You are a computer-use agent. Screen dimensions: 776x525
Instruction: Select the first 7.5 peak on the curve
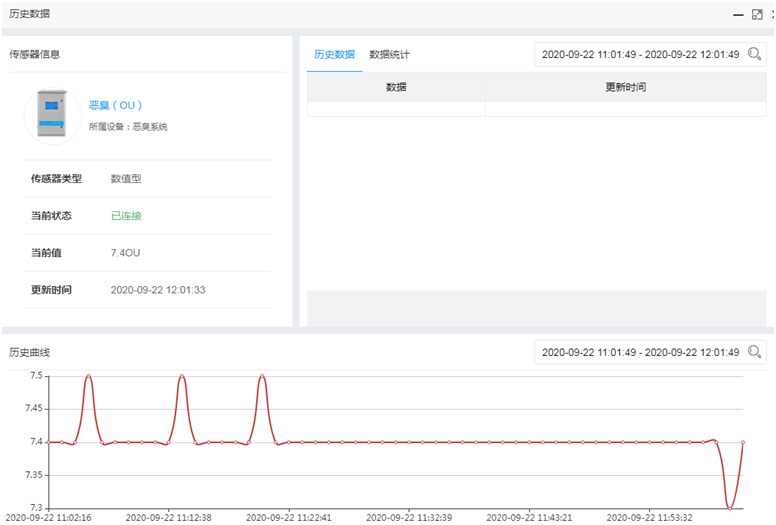tap(89, 376)
